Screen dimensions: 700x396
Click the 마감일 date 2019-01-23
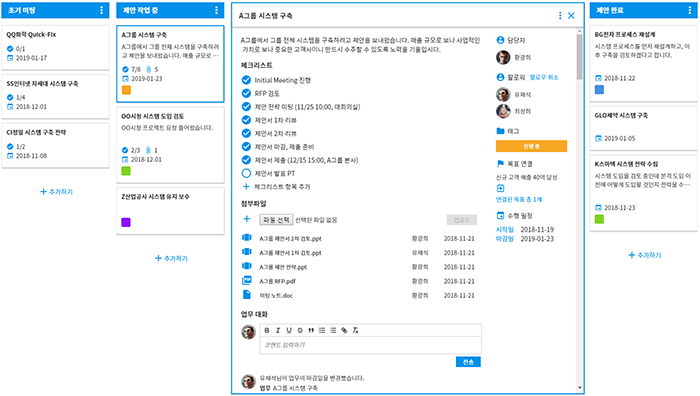(537, 239)
